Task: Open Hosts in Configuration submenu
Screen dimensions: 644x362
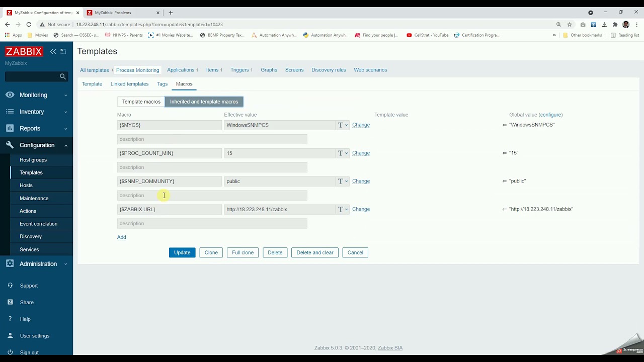Action: tap(26, 186)
